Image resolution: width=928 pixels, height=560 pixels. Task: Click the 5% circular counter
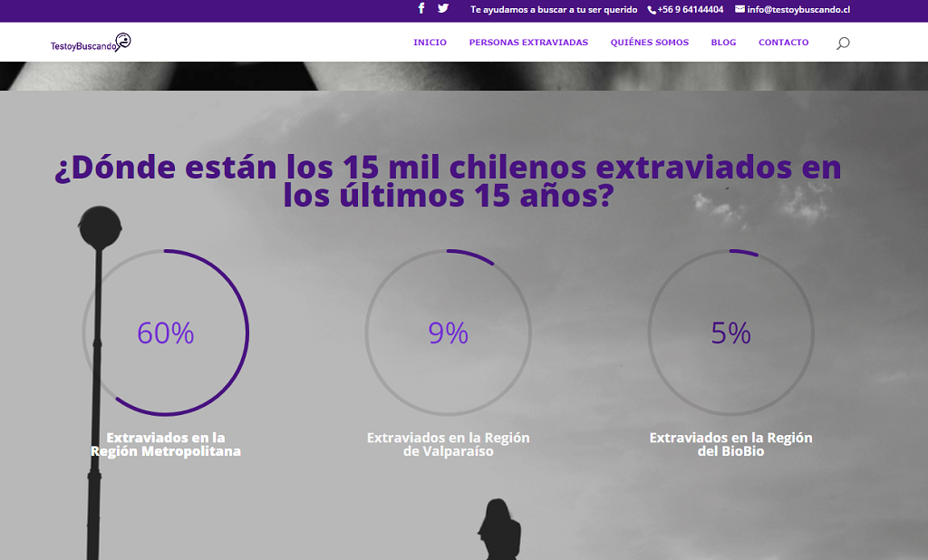[731, 333]
